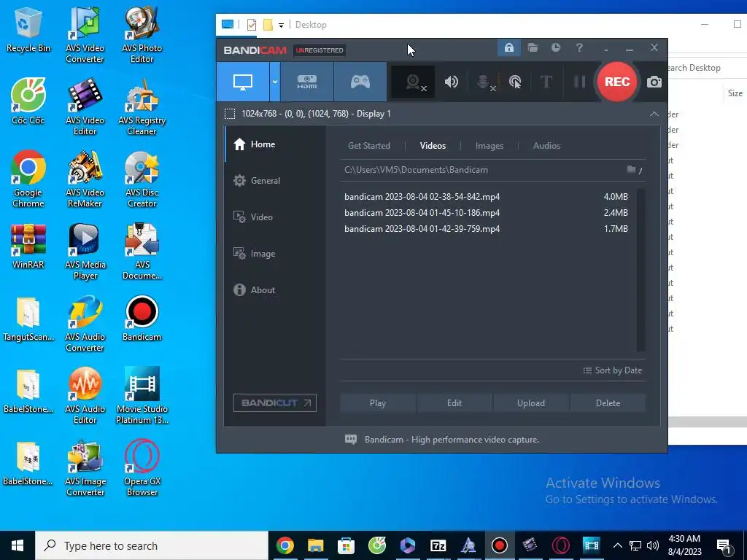Select AVS Disc Creator desktop icon

click(x=142, y=179)
